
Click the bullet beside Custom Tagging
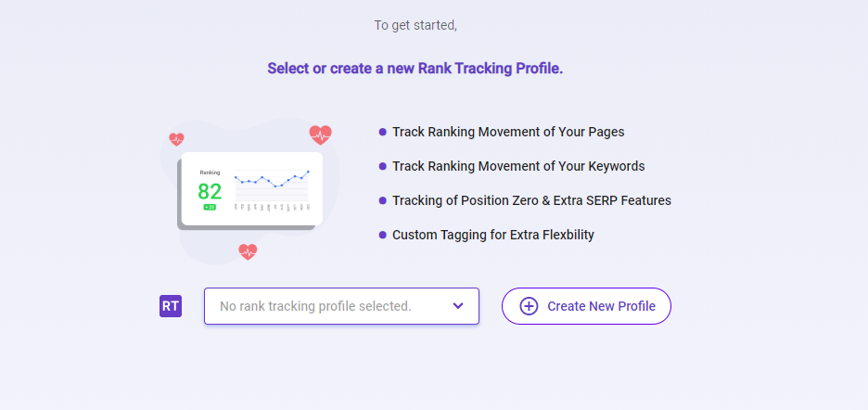(x=382, y=235)
